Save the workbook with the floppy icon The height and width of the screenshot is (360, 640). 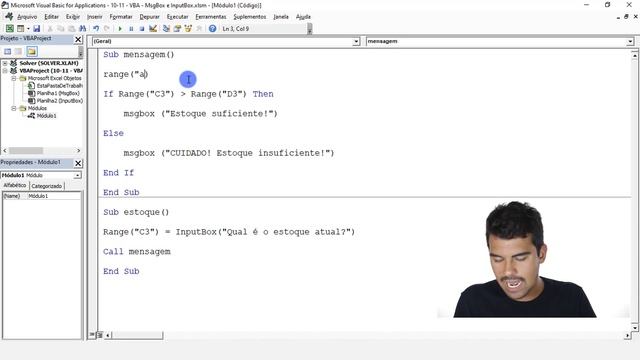coord(36,29)
